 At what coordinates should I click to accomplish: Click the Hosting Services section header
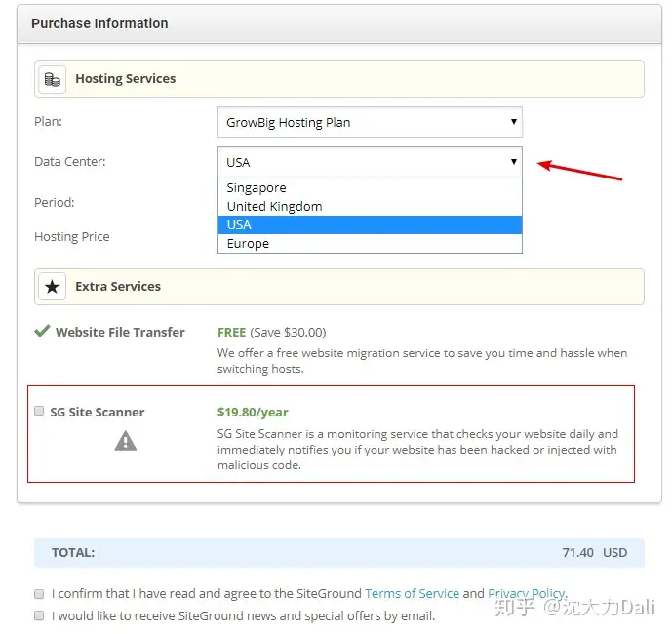click(x=339, y=79)
